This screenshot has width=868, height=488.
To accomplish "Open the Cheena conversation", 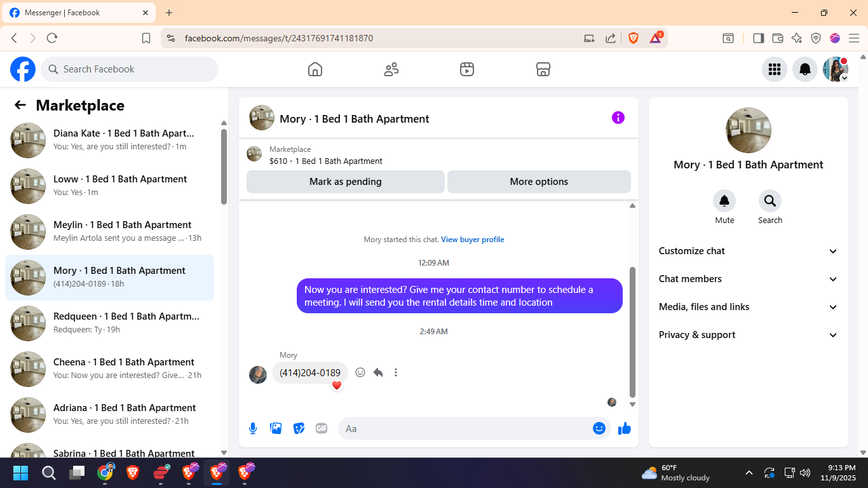I will pos(109,370).
